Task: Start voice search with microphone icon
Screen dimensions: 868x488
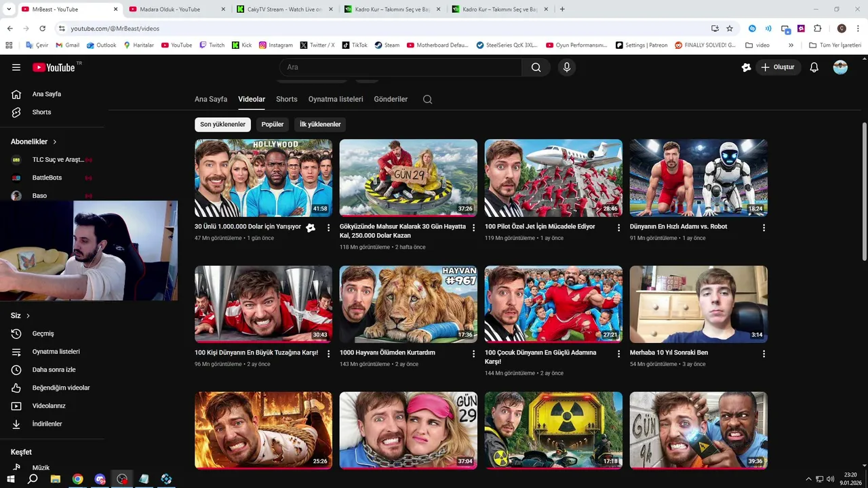Action: click(567, 67)
